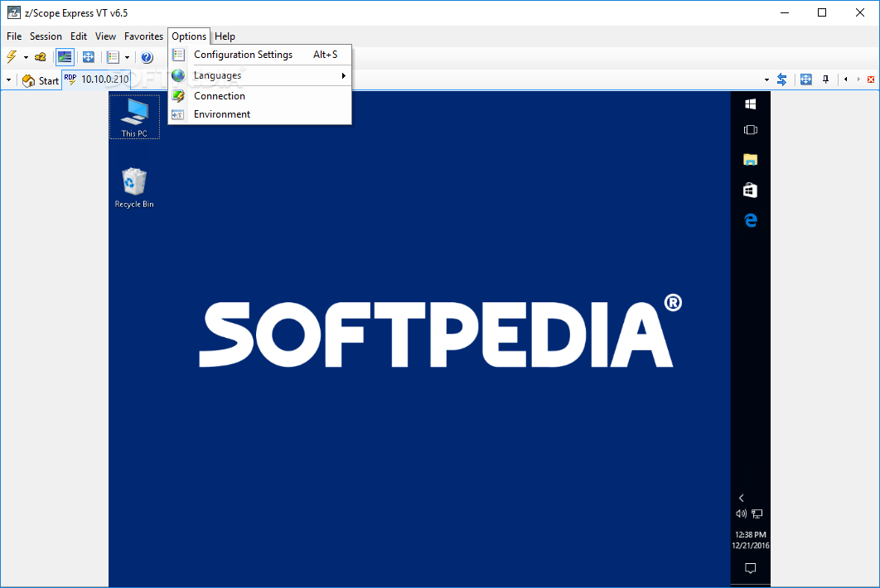This screenshot has width=880, height=588.
Task: Open the View menu
Action: pos(105,36)
